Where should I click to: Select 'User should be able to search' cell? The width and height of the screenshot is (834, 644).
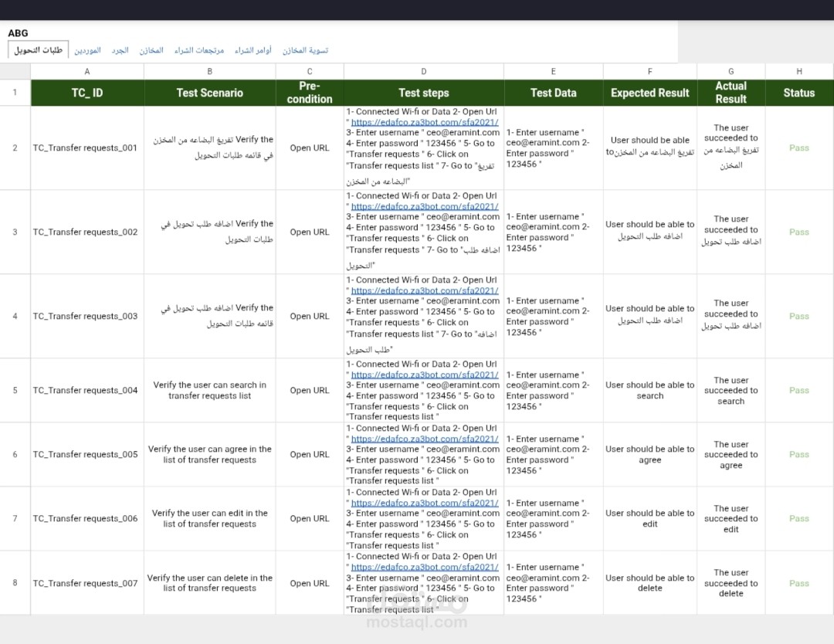[650, 390]
